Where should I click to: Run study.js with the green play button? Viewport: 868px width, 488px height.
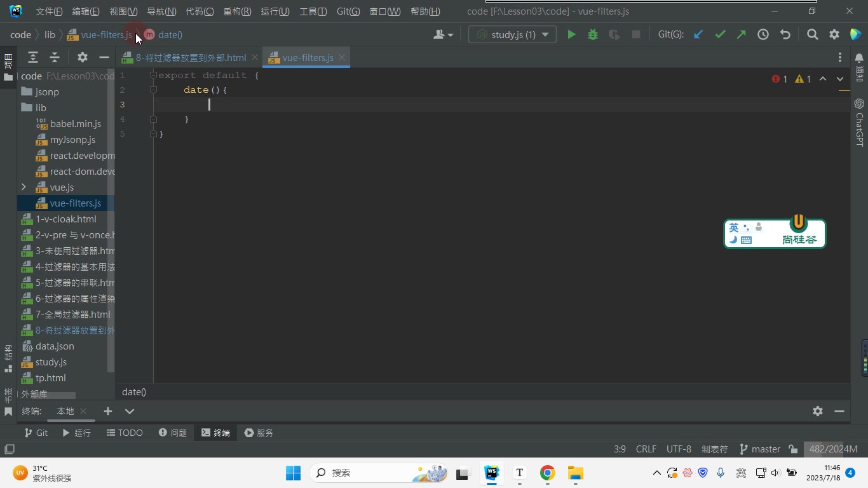coord(571,35)
